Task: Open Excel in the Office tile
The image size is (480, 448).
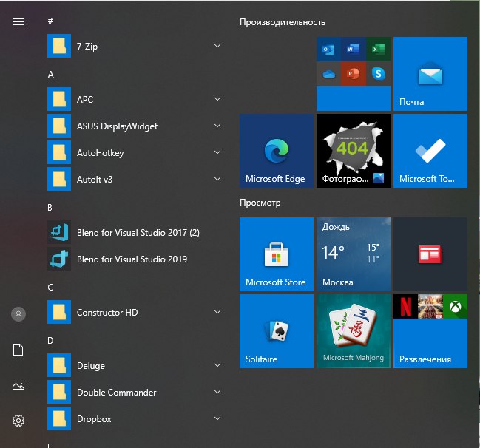Action: click(x=378, y=50)
